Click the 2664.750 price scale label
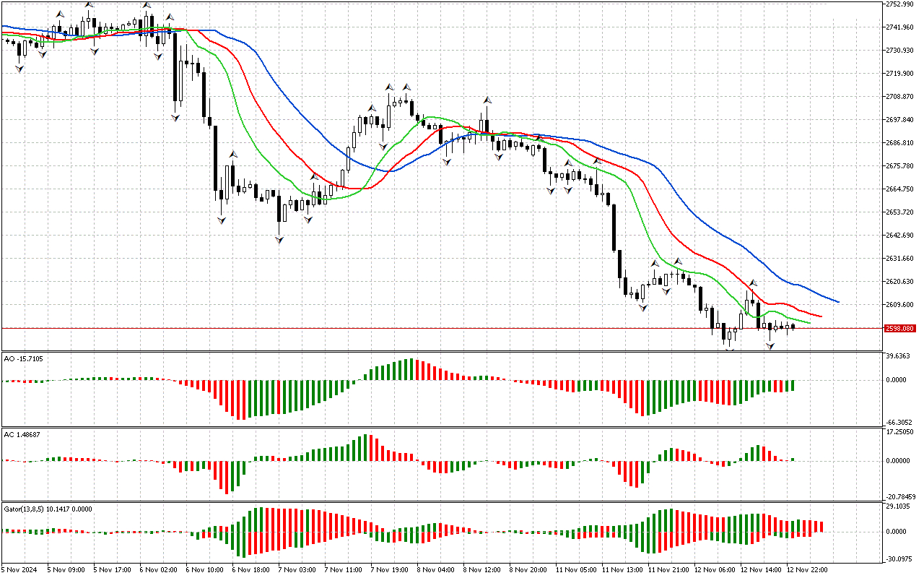Viewport: 924px width, 578px height. click(899, 189)
